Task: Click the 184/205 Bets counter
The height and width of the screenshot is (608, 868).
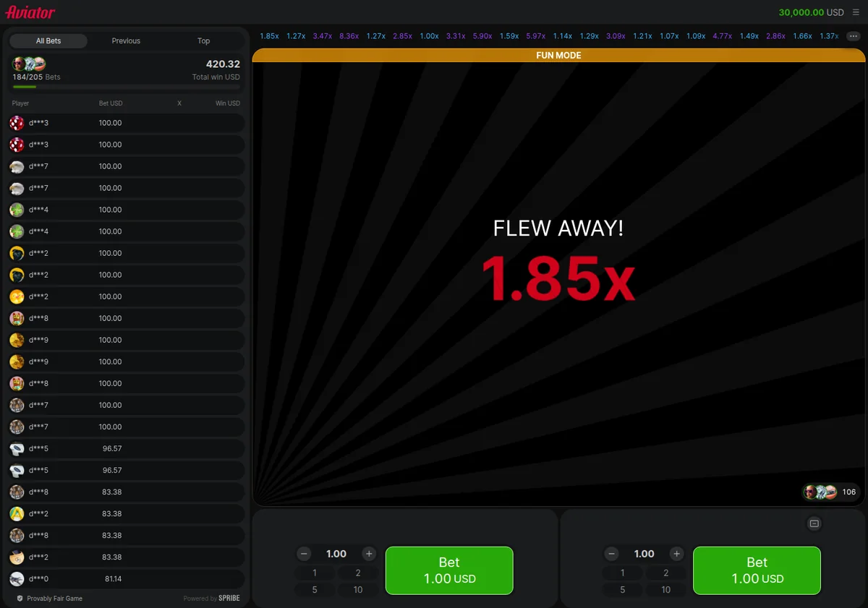Action: (x=37, y=77)
